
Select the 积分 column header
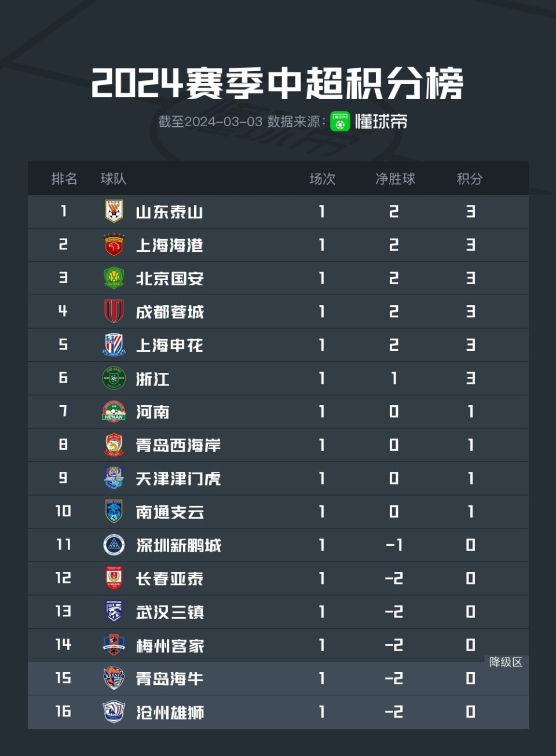tap(469, 179)
